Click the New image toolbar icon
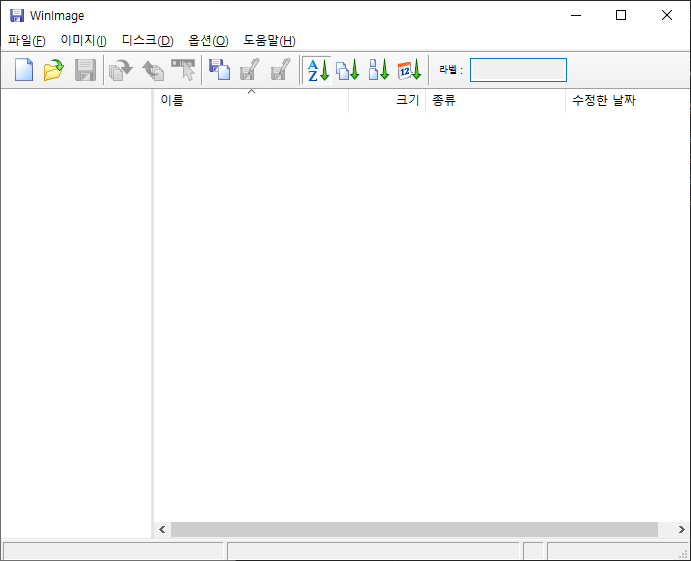 [x=24, y=70]
